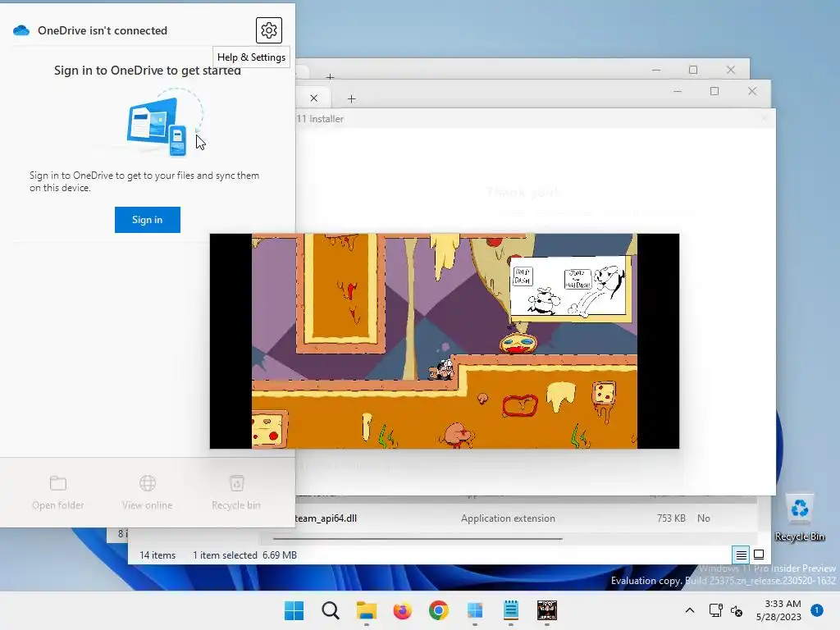Viewport: 840px width, 630px height.
Task: Open the notification badge icon
Action: [817, 610]
